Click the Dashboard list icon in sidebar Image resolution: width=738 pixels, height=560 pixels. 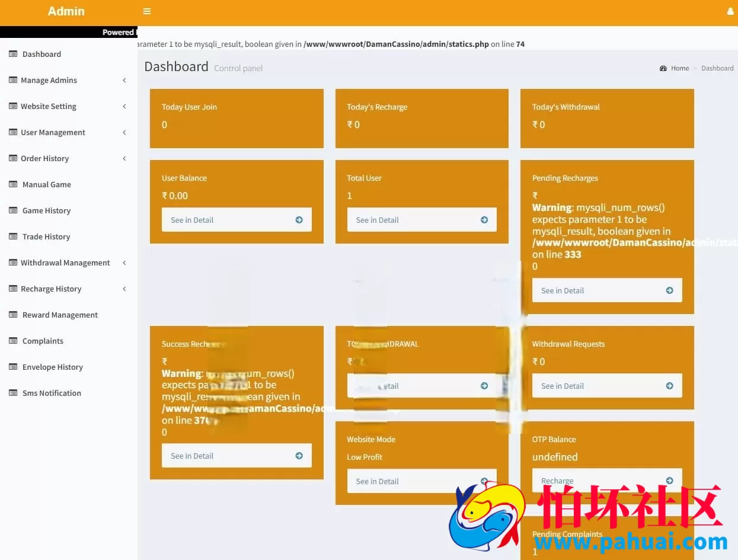tap(13, 54)
